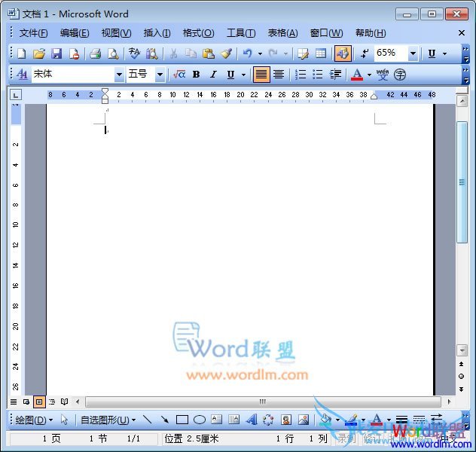Click the Select Browse Object circle

pyautogui.click(x=462, y=377)
